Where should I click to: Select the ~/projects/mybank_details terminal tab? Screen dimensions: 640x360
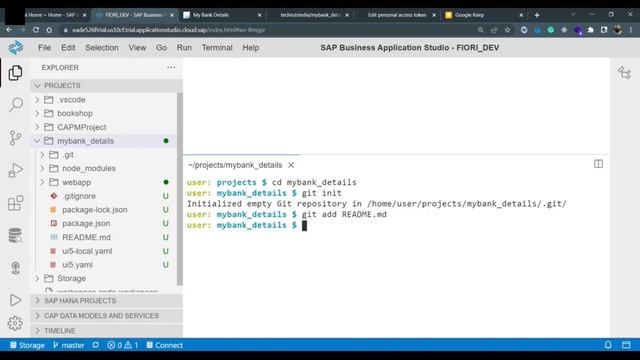pyautogui.click(x=235, y=165)
